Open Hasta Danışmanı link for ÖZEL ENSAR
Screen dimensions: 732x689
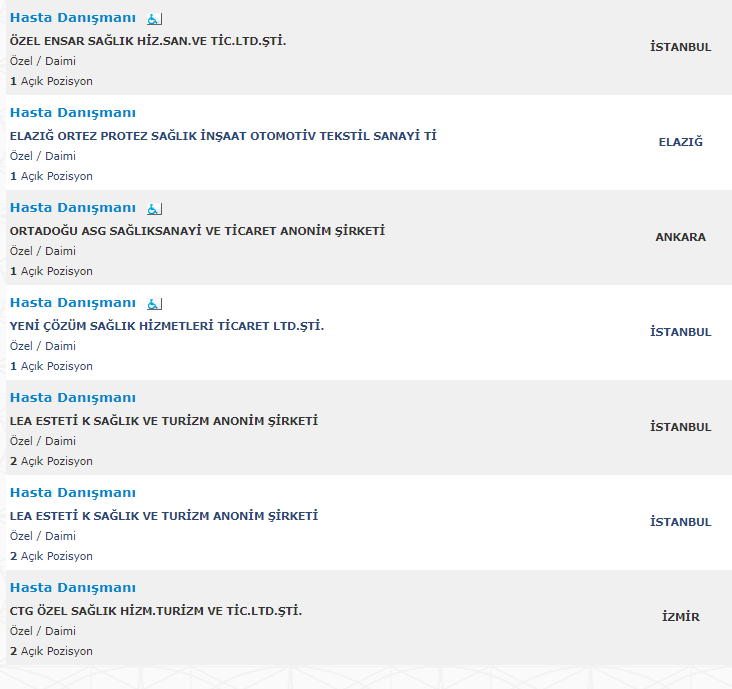click(x=73, y=18)
